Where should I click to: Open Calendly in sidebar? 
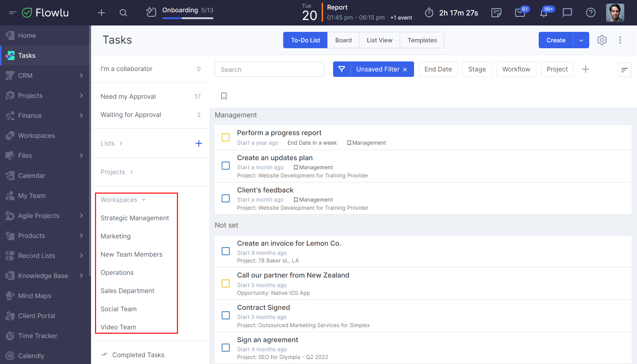(x=45, y=356)
